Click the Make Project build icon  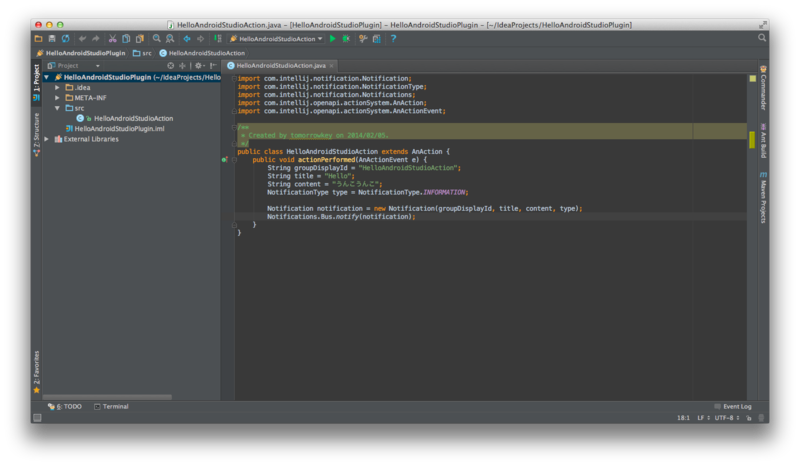click(218, 39)
